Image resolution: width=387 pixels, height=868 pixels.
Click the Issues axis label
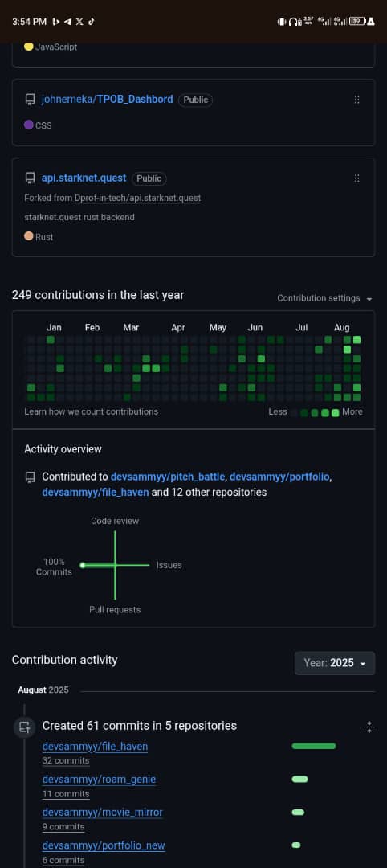(169, 565)
